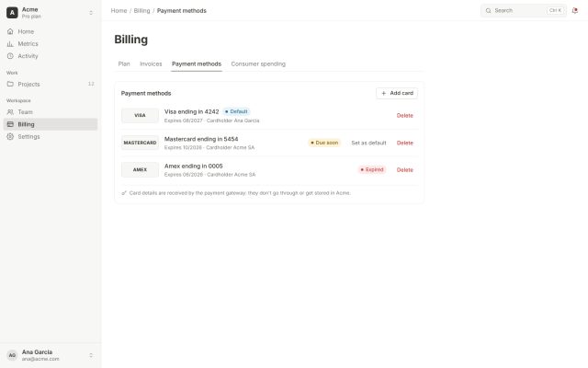Screen dimensions: 588x368
Task: Click 'Mastercard ending in 5454' text
Action: coord(201,139)
